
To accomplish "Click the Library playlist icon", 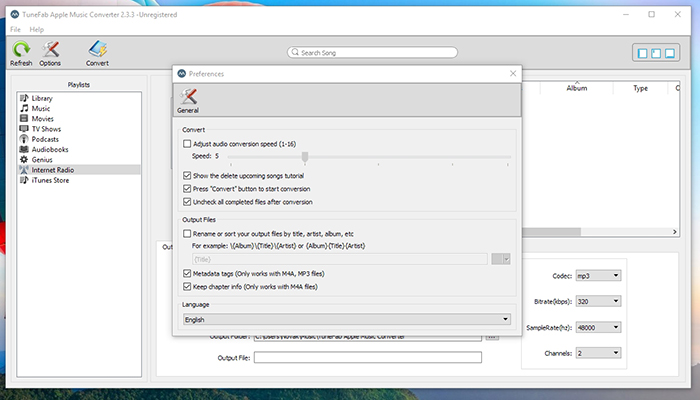I will 24,98.
